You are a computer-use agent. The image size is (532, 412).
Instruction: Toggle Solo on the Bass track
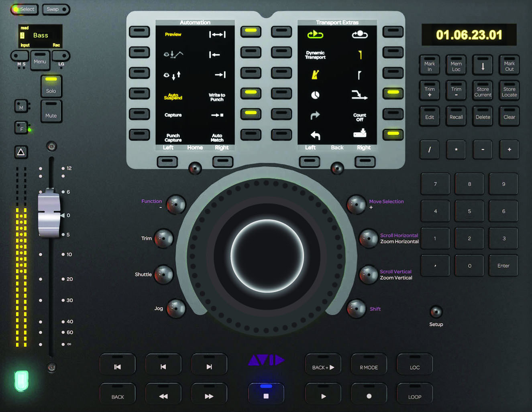pos(51,86)
